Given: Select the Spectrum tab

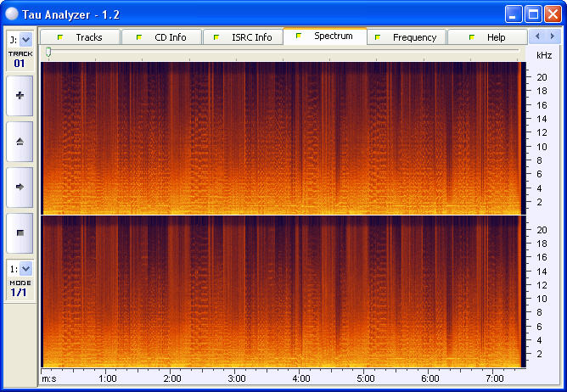Looking at the screenshot, I should tap(325, 36).
